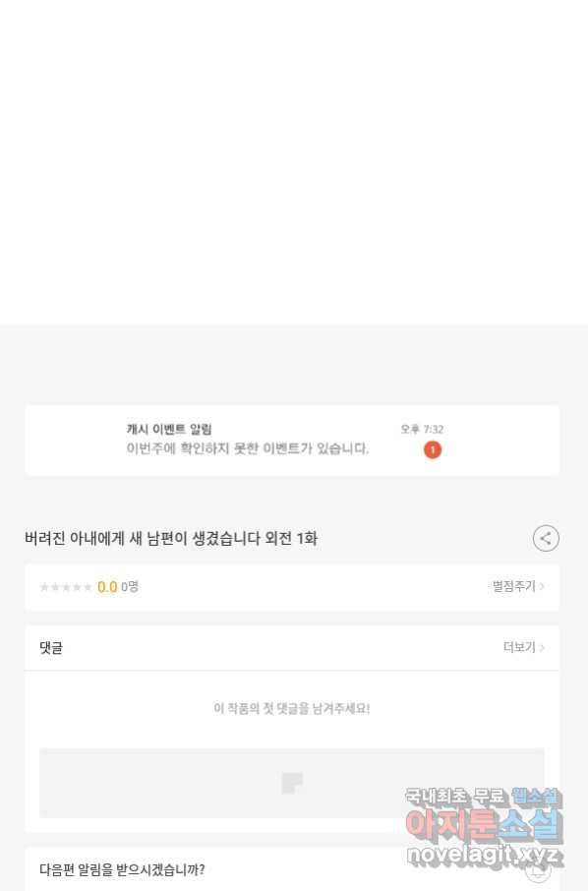This screenshot has height=891, width=588.
Task: Click the 오후 7:32 notification timestamp
Action: (x=422, y=429)
